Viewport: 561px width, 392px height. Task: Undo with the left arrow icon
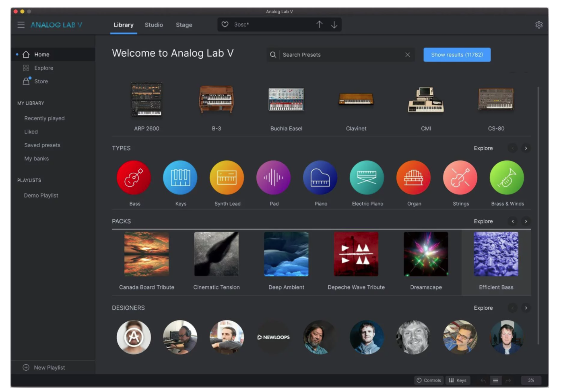coord(483,380)
